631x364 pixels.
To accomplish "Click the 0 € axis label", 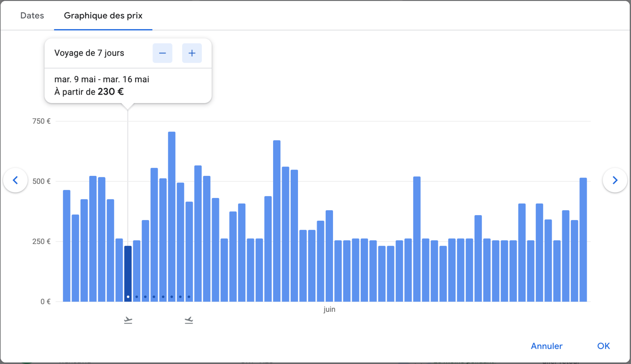I will click(x=46, y=302).
